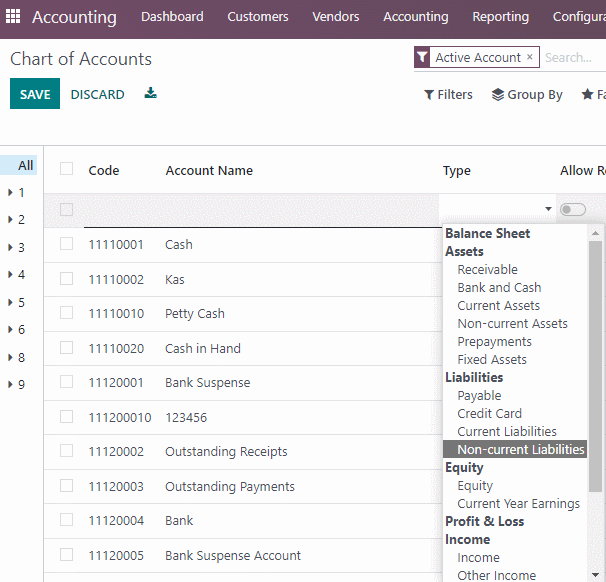Tick the checkbox for Cash in Hand
Image resolution: width=606 pixels, height=582 pixels.
pyautogui.click(x=66, y=347)
